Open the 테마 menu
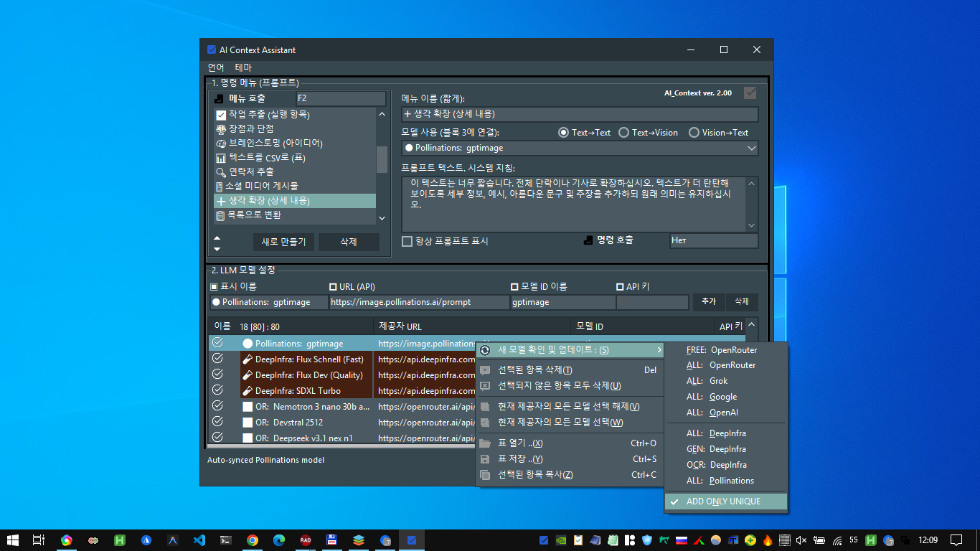Image resolution: width=980 pixels, height=551 pixels. [x=243, y=67]
